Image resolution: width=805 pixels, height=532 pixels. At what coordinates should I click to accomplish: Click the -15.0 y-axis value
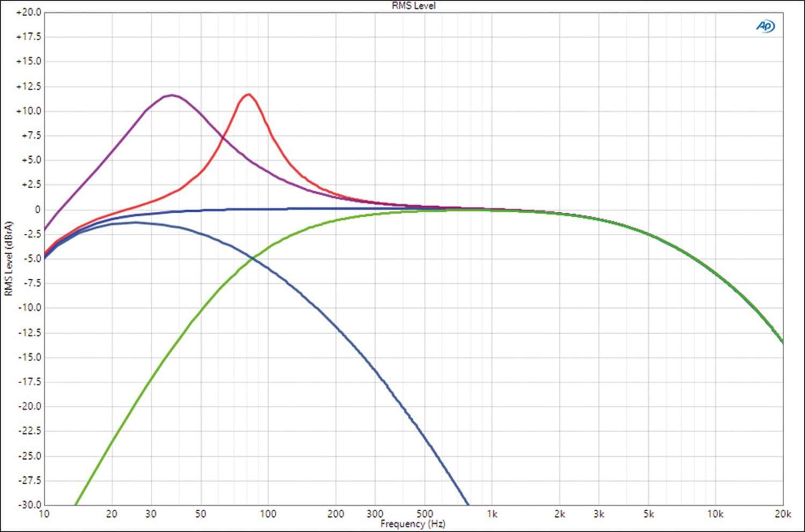[x=30, y=357]
